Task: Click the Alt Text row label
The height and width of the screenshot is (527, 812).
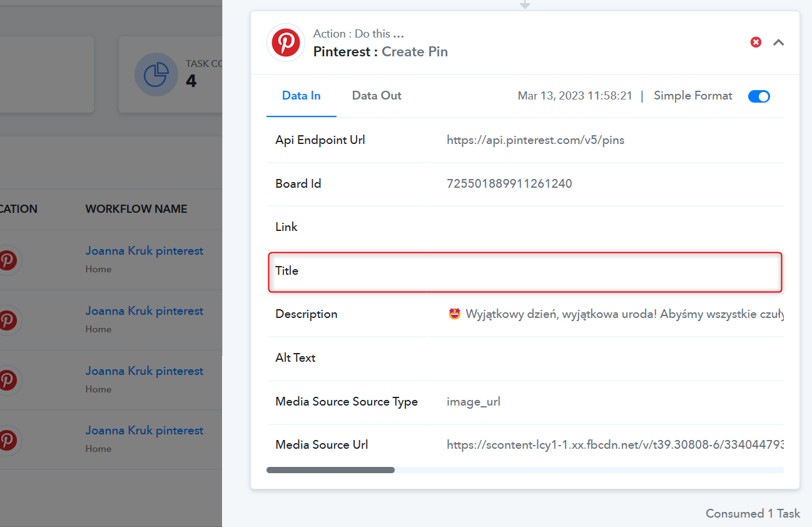Action: (x=295, y=358)
